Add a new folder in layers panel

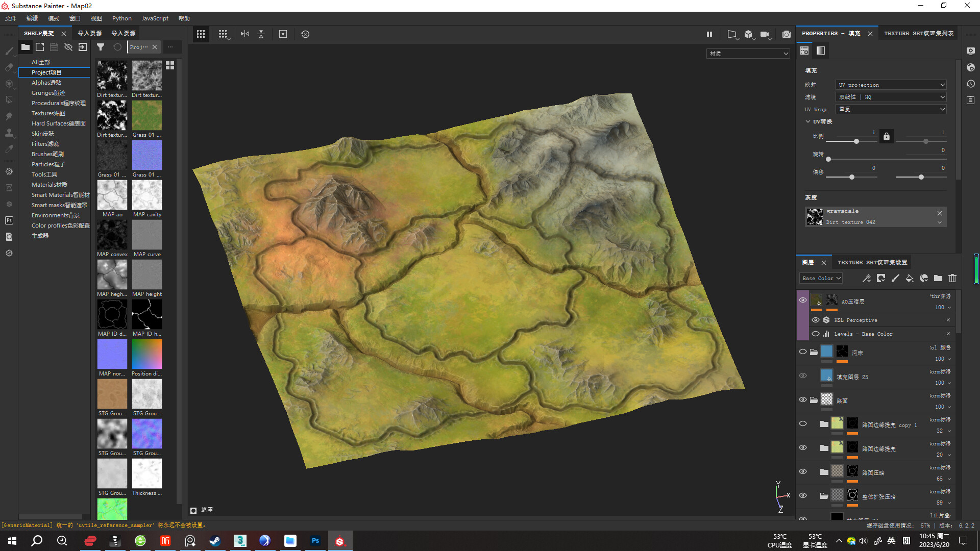coord(938,278)
